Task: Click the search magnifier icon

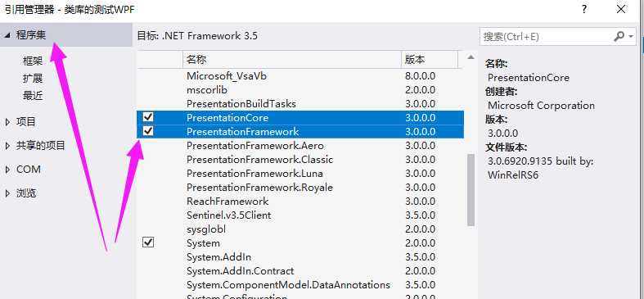Action: pos(619,37)
